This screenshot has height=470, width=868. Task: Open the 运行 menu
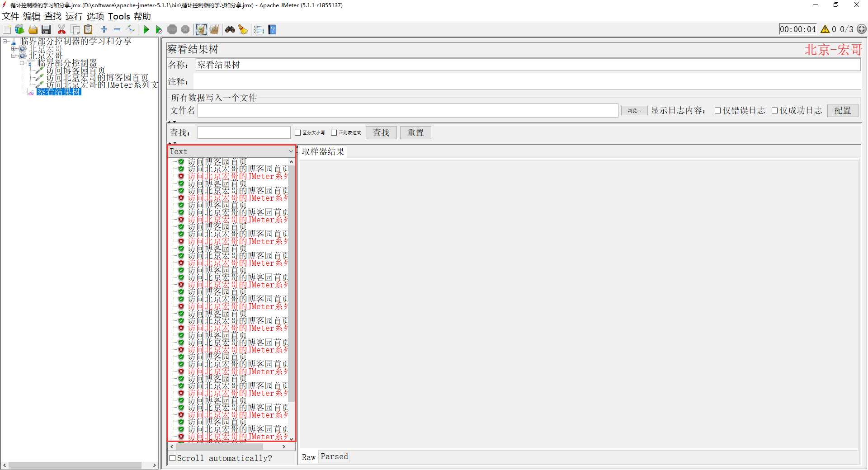tap(74, 16)
